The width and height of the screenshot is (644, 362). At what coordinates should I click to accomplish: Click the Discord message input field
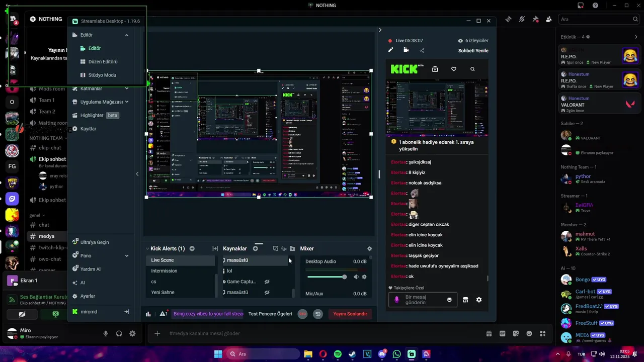[322, 333]
